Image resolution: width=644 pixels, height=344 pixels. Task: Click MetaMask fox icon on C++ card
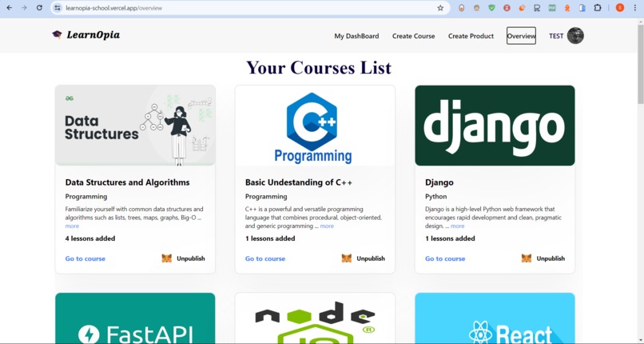point(347,258)
